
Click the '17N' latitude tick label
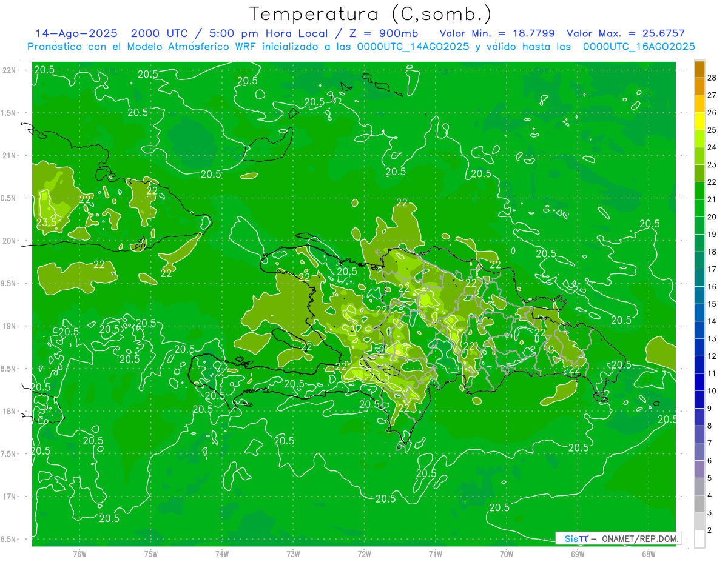click(10, 497)
